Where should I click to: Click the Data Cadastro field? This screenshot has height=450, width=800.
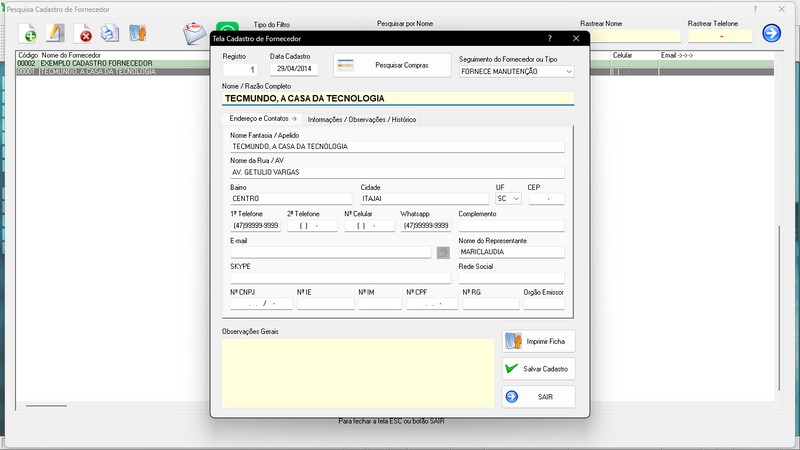coord(294,69)
